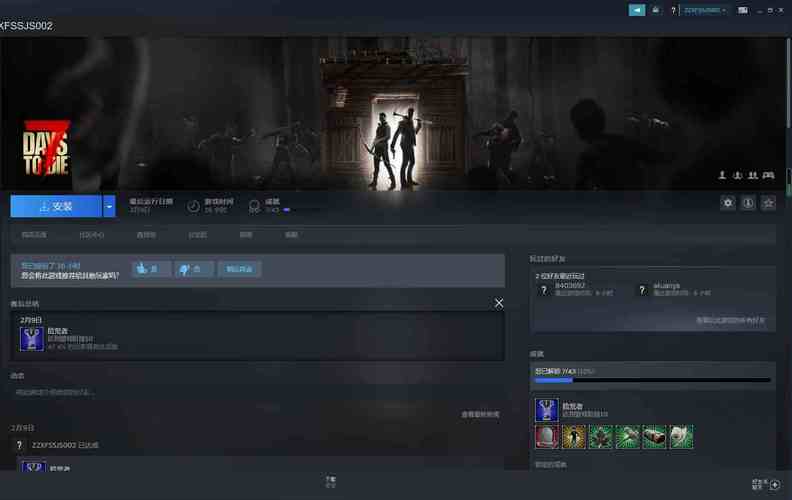Click the blue achievement icon in the 2月9日 summary

tap(32, 339)
